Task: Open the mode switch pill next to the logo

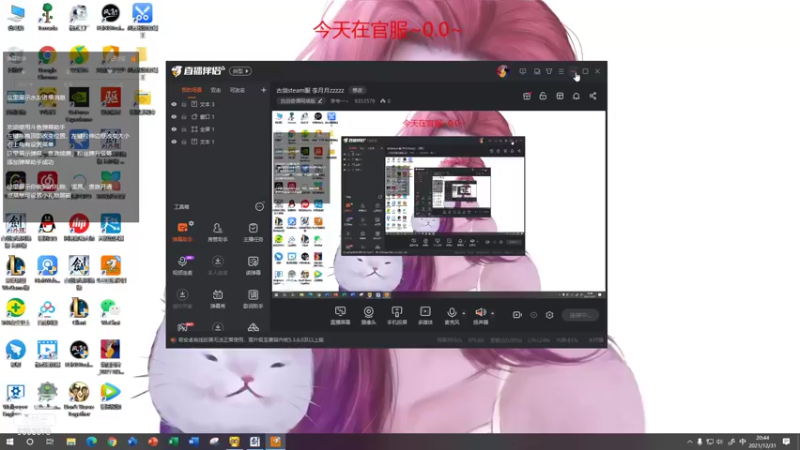Action: click(x=240, y=71)
